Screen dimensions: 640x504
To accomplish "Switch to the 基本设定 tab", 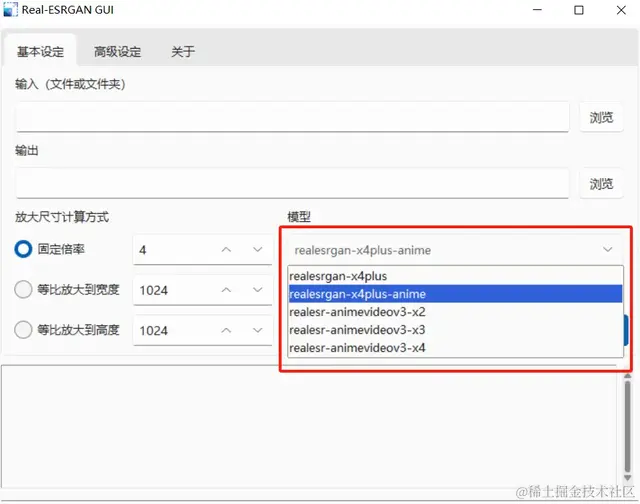I will click(x=40, y=51).
